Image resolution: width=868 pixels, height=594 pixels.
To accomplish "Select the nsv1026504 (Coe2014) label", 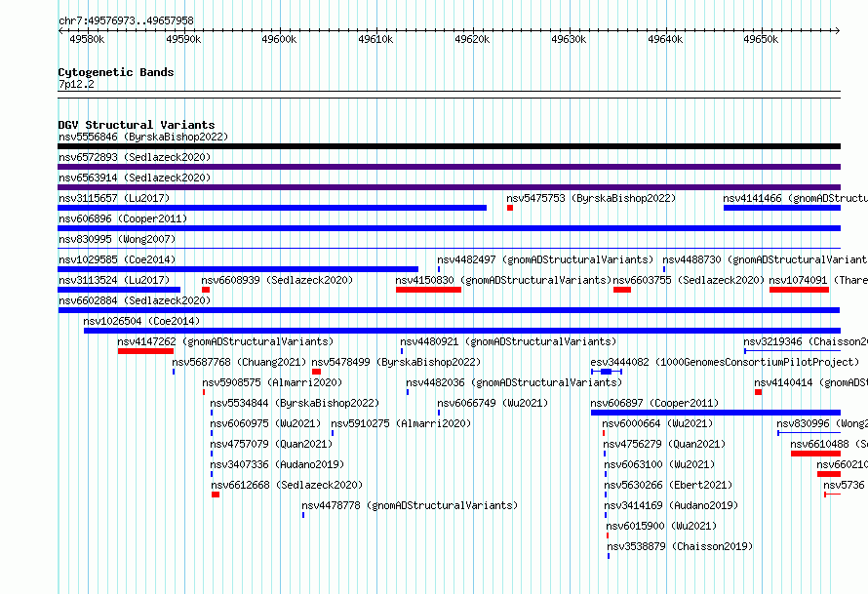I will click(x=141, y=321).
